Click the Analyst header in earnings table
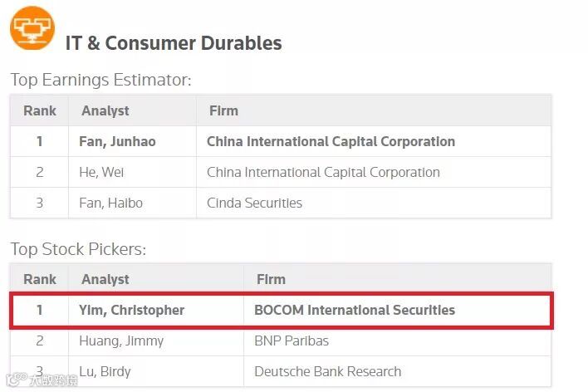588x392 pixels. pos(105,110)
